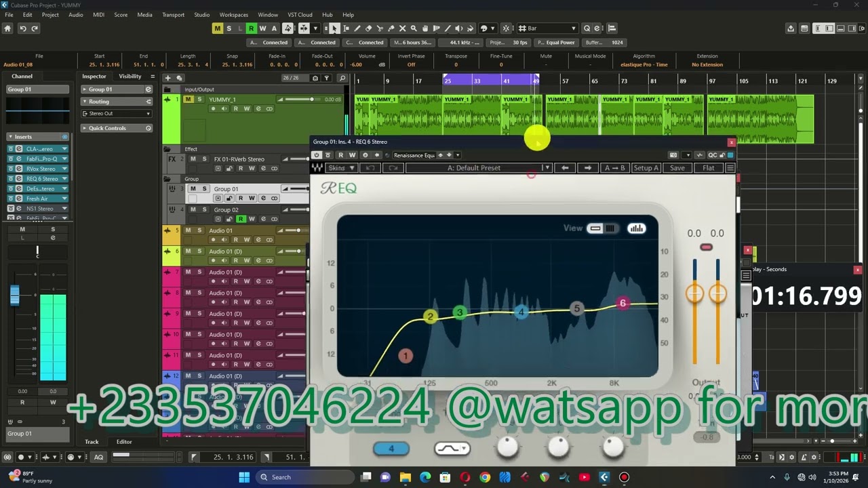868x488 pixels.
Task: Toggle Read automation on Group 02 track
Action: point(241,219)
